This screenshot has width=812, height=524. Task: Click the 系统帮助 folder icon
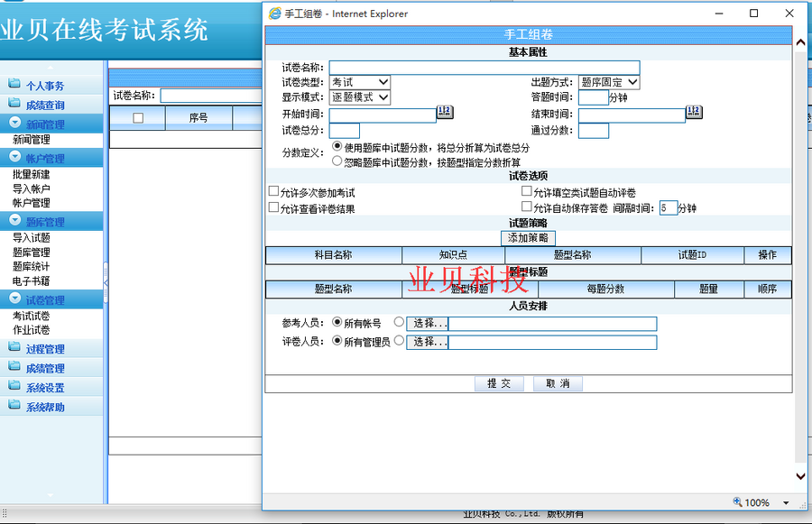pyautogui.click(x=14, y=404)
